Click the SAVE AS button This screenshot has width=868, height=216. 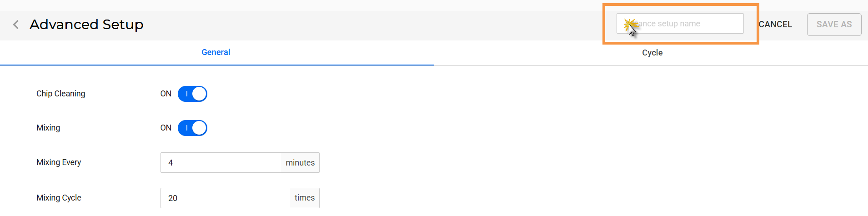pyautogui.click(x=834, y=25)
